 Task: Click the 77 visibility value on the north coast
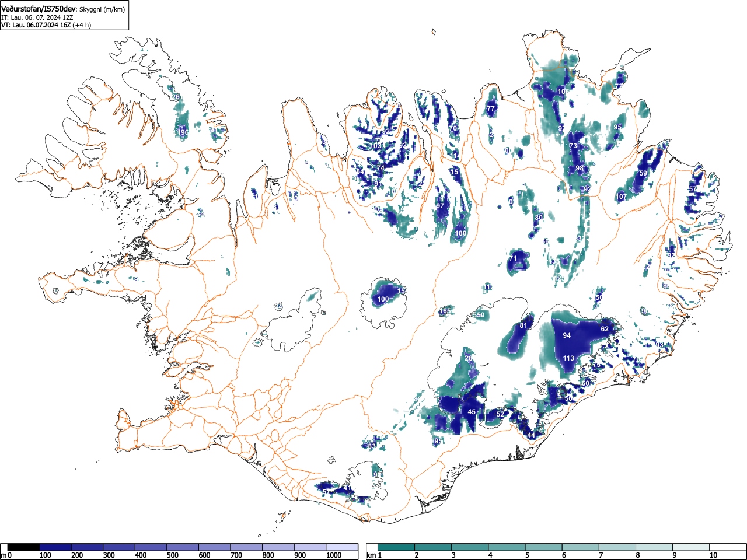(491, 108)
